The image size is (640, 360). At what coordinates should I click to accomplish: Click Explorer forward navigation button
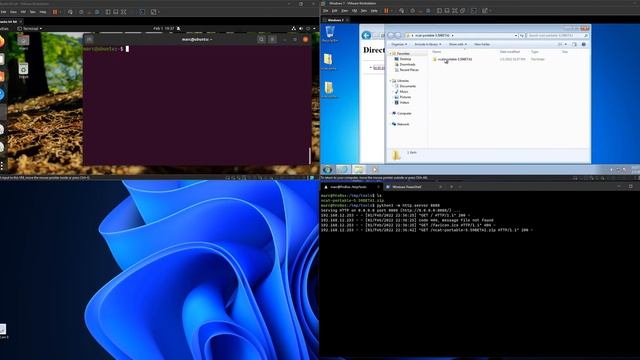(398, 36)
